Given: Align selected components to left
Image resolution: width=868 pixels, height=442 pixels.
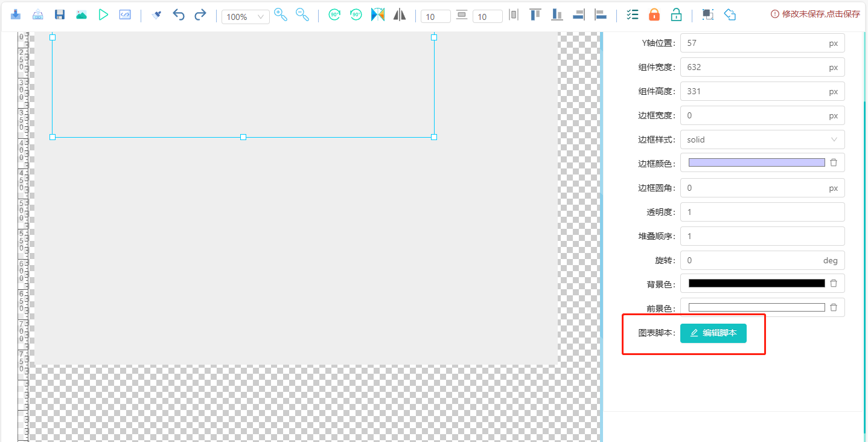Looking at the screenshot, I should coord(601,14).
